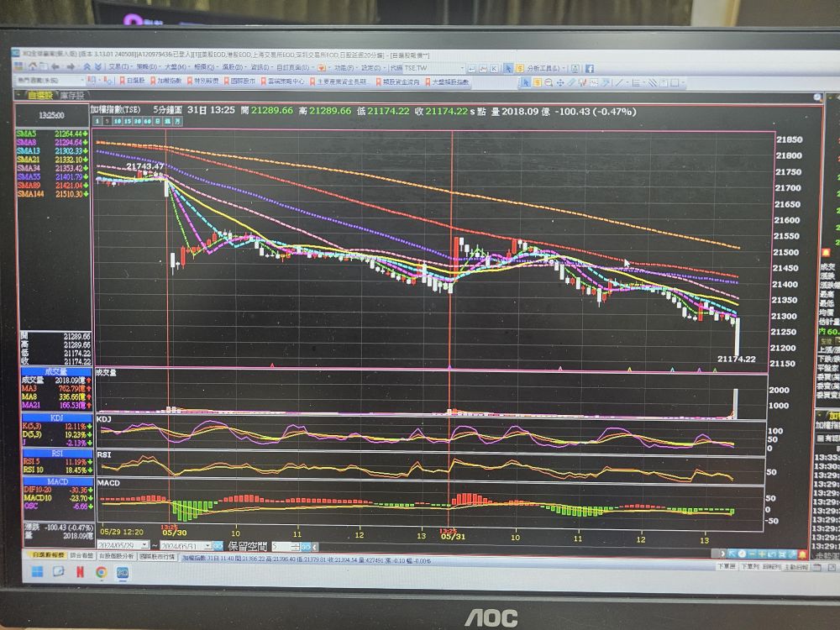Go forward with the right arrow icon
Screen dimensions: 840x630
[71, 67]
